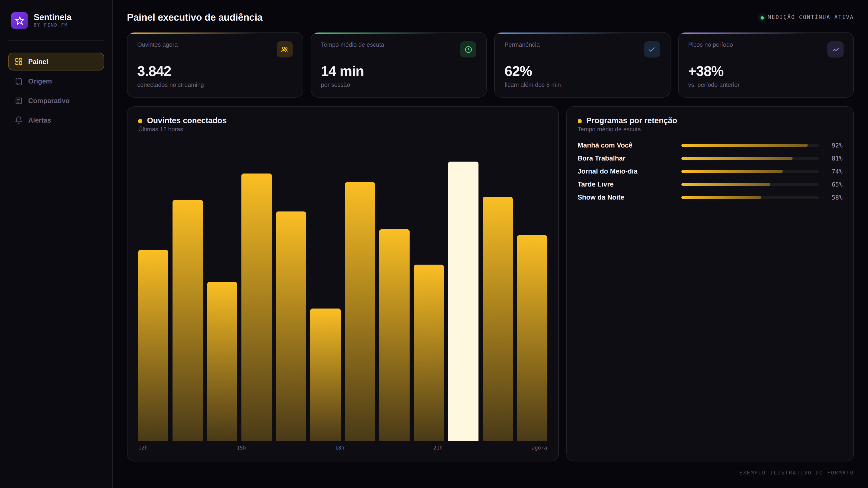Viewport: 868px width, 488px height.
Task: Click the Jornal do Meio-dia retention bar
Action: pyautogui.click(x=750, y=171)
